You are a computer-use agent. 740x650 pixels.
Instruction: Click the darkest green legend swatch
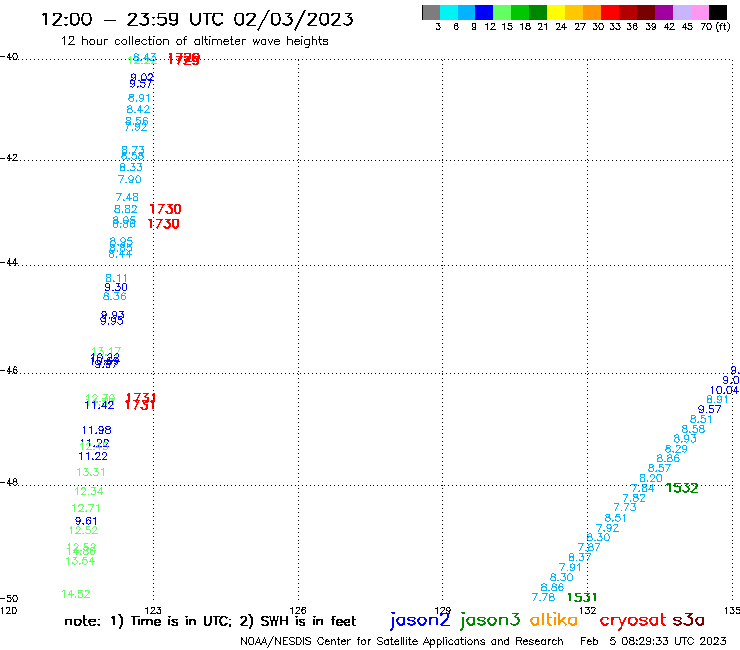pos(538,12)
